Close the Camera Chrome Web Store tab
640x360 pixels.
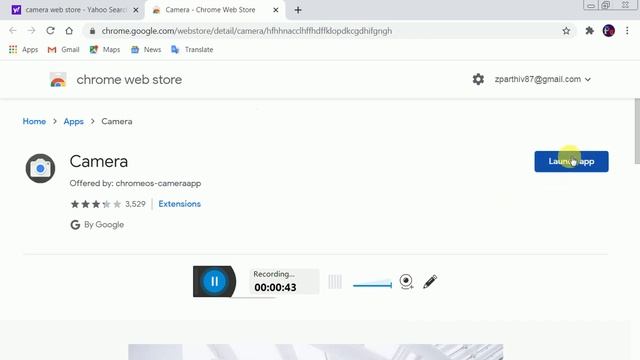tap(276, 10)
